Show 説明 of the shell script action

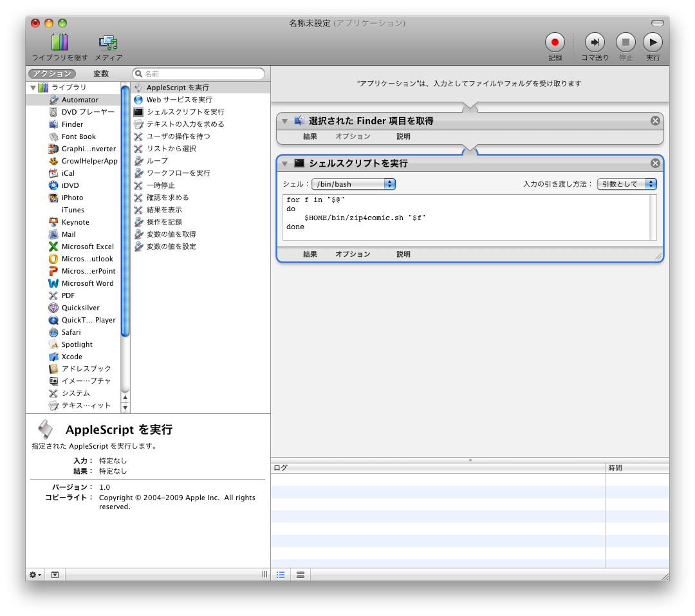click(x=403, y=254)
